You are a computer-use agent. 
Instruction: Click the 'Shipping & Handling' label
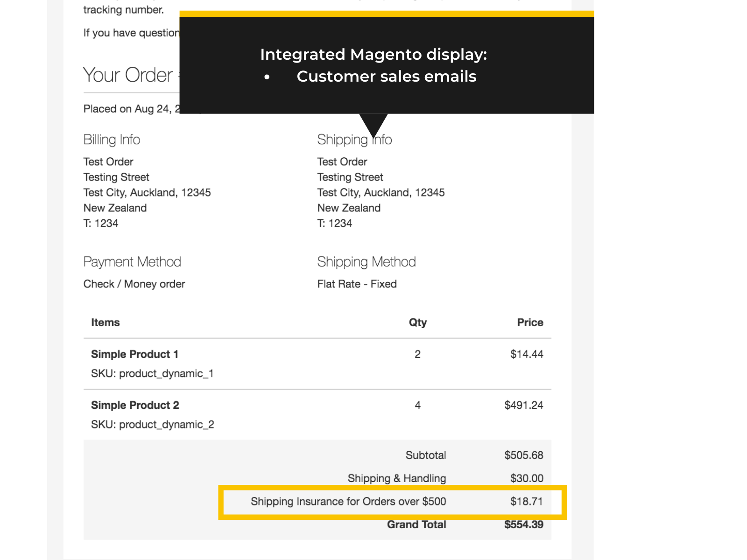click(396, 478)
